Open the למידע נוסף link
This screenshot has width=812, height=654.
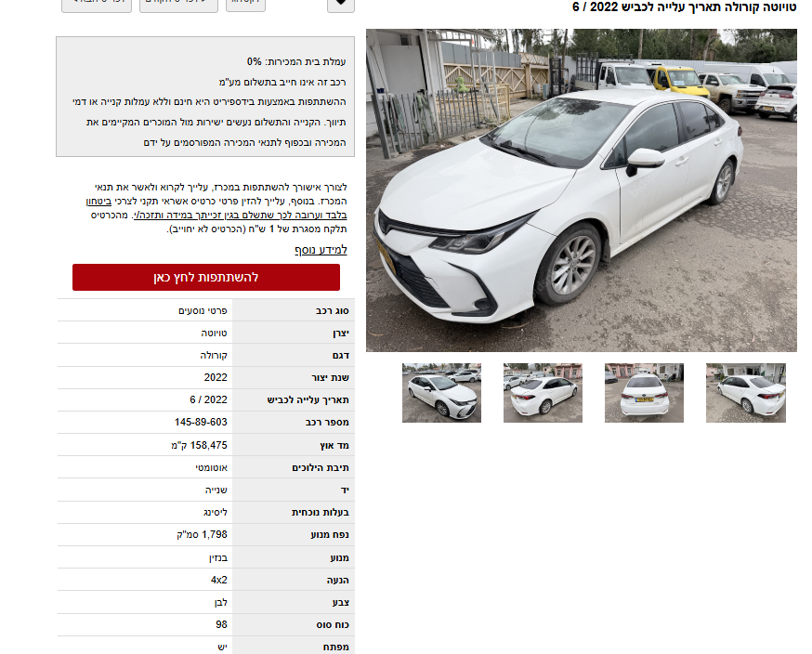321,250
